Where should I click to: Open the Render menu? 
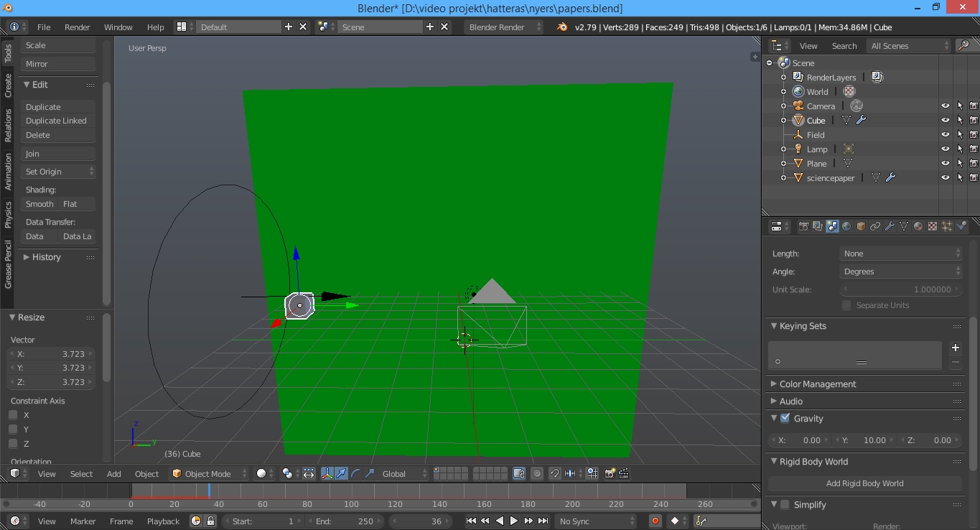78,27
